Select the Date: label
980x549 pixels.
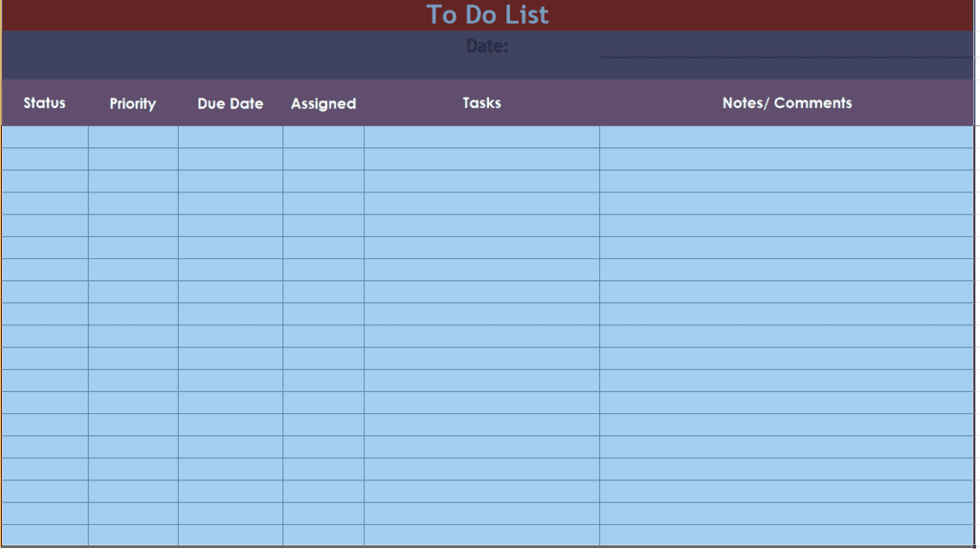click(487, 46)
